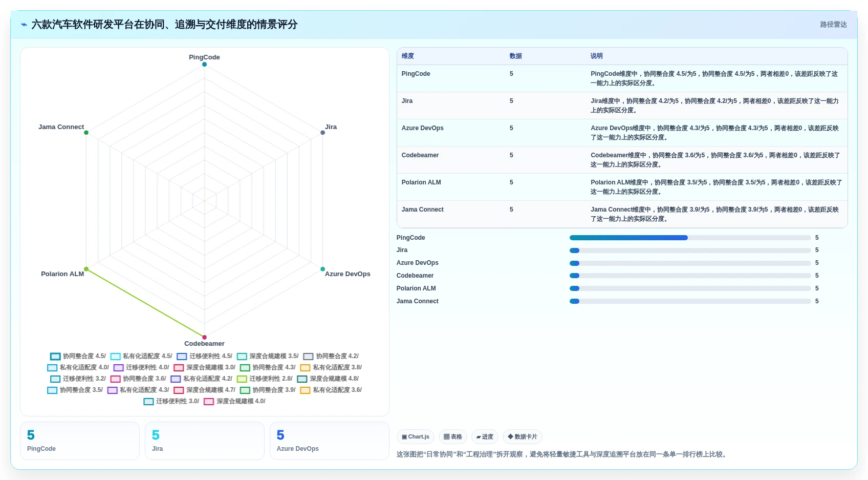The width and height of the screenshot is (868, 480).
Task: Toggle legend entry 私有化适配度 3.8/
Action: (331, 367)
